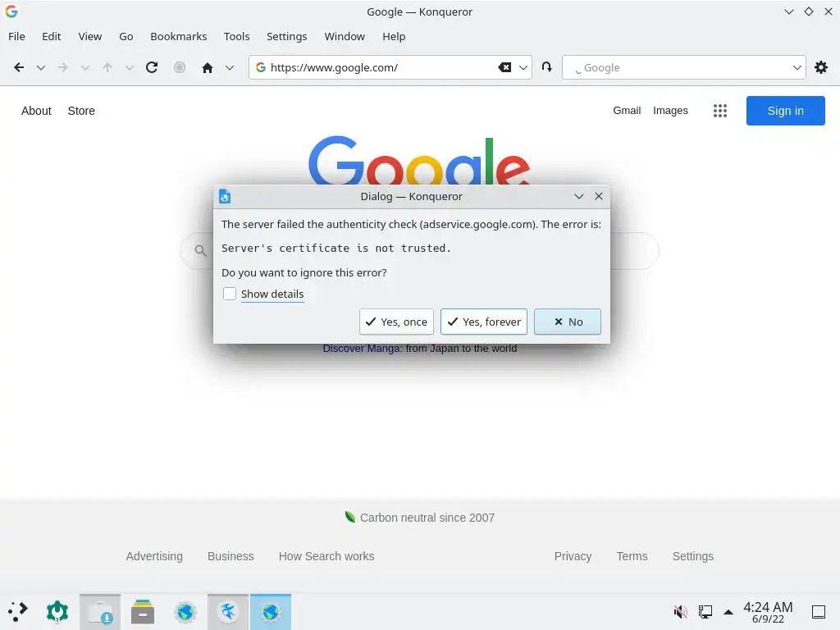Open Konqueror settings gear icon

(x=820, y=67)
